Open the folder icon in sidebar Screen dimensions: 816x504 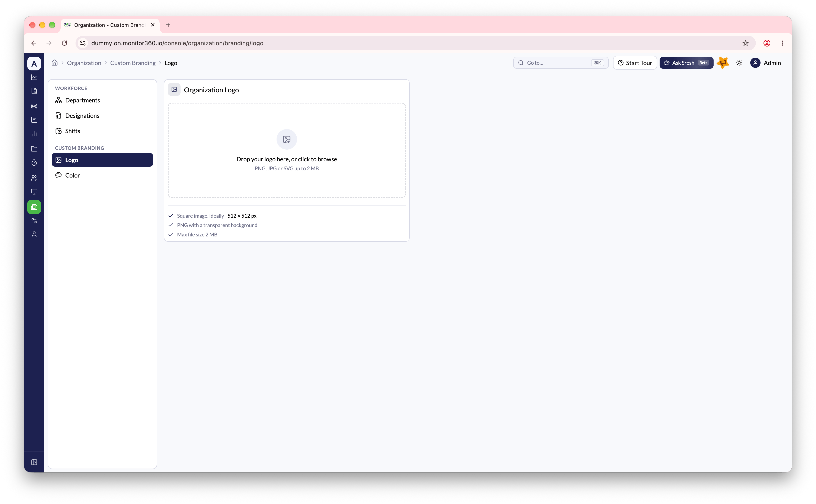tap(34, 149)
